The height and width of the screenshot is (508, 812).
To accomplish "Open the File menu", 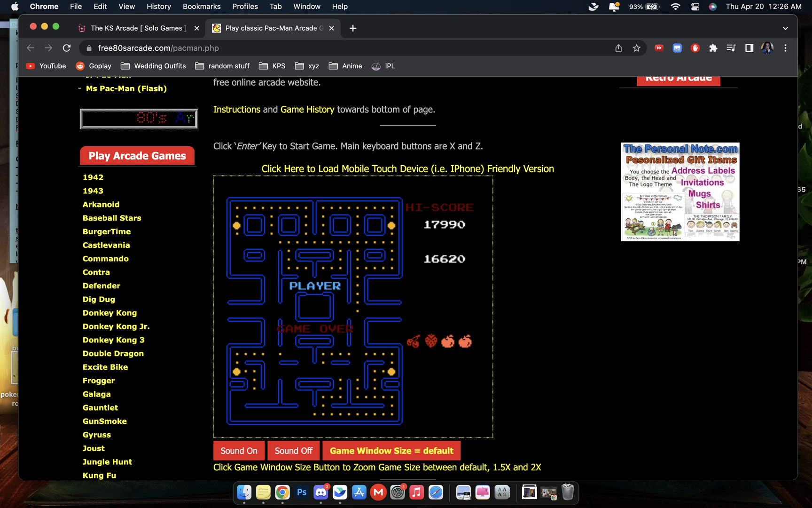I will (x=76, y=7).
